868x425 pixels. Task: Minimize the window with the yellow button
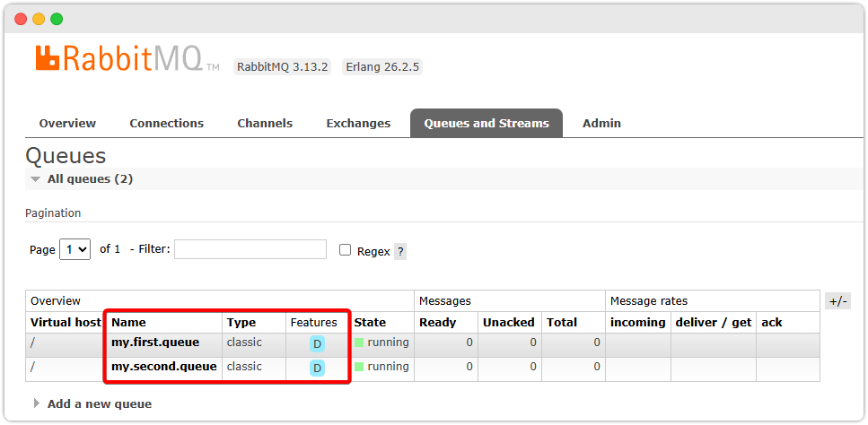click(39, 20)
